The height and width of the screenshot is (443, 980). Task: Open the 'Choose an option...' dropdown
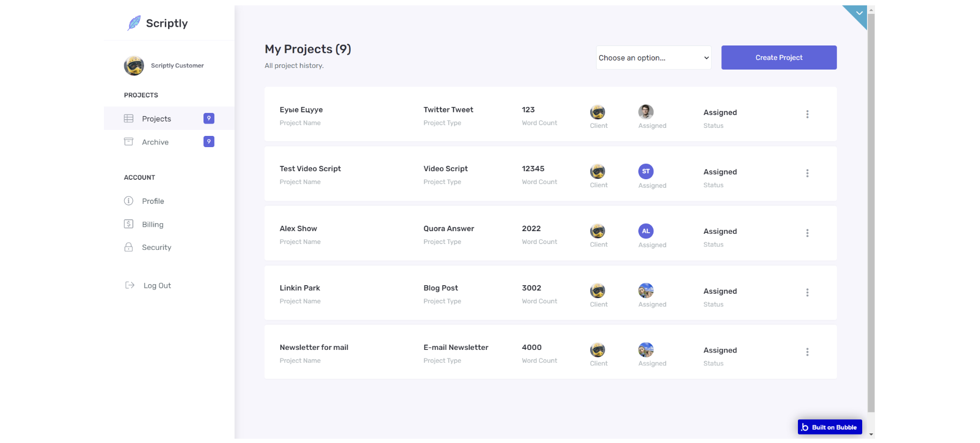tap(653, 58)
